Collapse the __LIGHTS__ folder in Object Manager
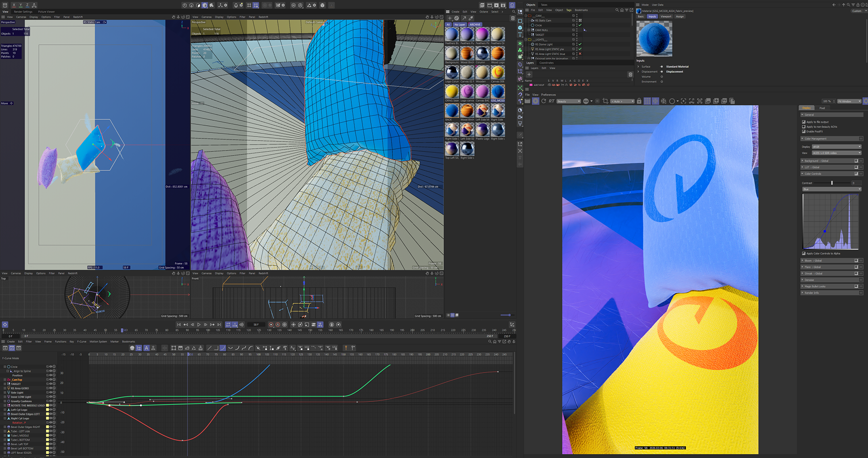Viewport: 868px width, 458px height. pyautogui.click(x=526, y=39)
